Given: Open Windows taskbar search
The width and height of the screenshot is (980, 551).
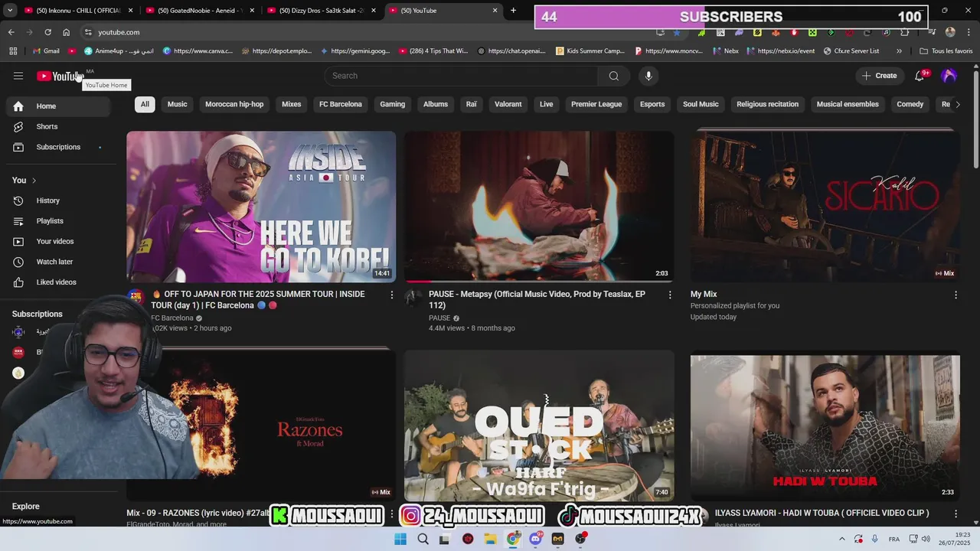Looking at the screenshot, I should point(423,539).
